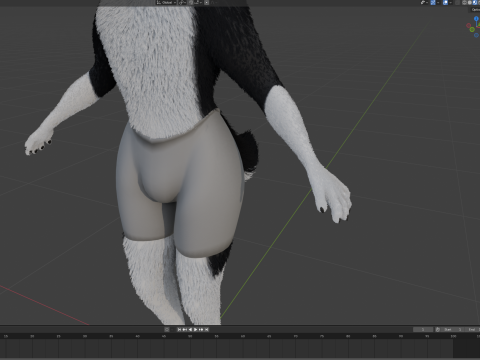Image resolution: width=480 pixels, height=360 pixels.
Task: Open the object visibility and selectability dropdown
Action: 424,2
